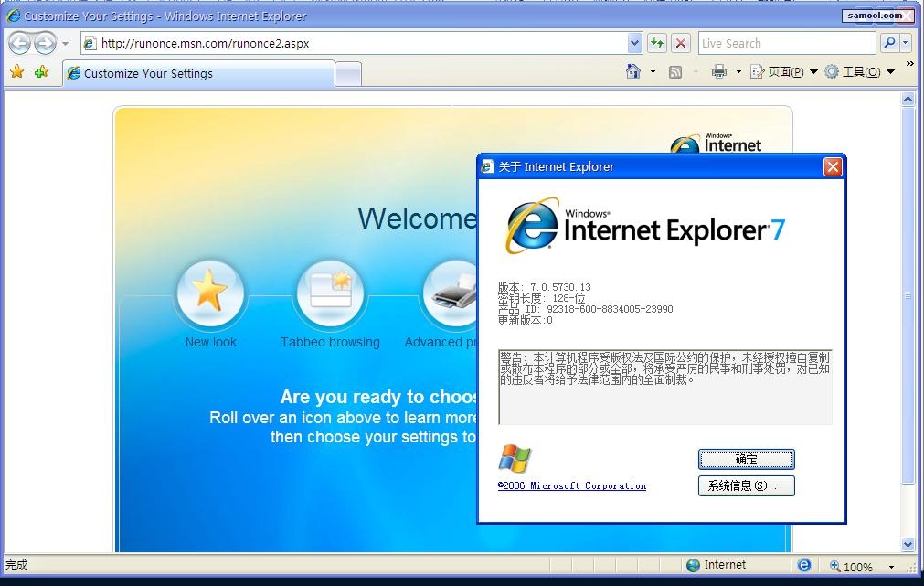Viewport: 924px width, 586px height.
Task: Click the 确定 OK button
Action: (x=746, y=459)
